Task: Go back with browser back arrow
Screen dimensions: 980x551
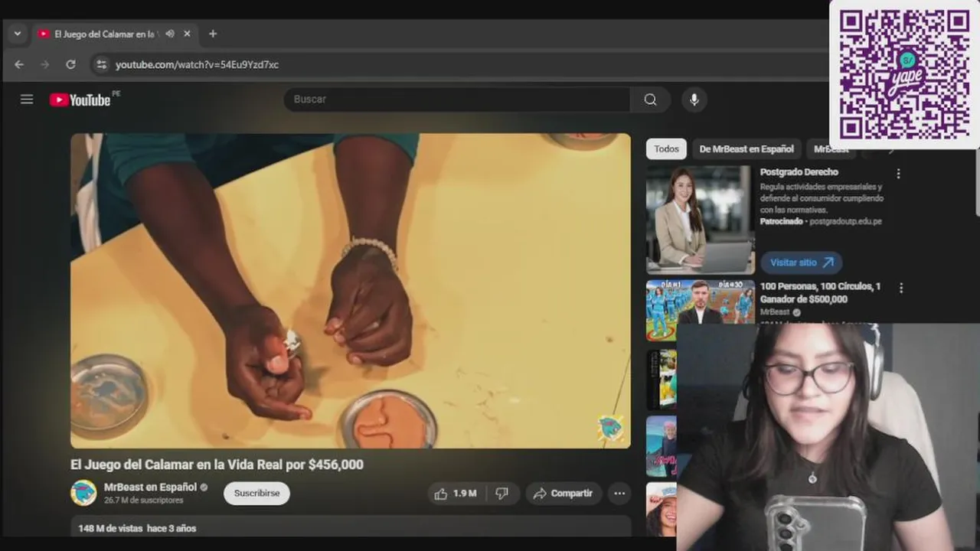Action: [19, 64]
